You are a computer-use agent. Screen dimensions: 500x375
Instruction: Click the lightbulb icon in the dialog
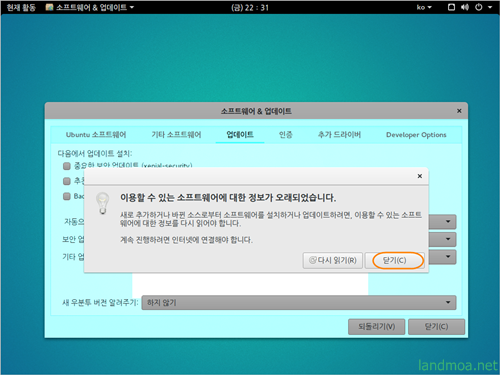[x=103, y=203]
